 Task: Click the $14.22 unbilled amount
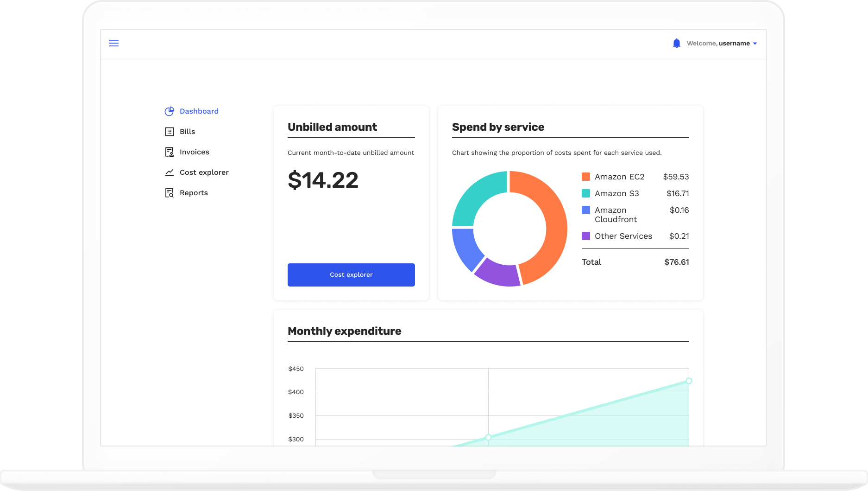tap(323, 180)
